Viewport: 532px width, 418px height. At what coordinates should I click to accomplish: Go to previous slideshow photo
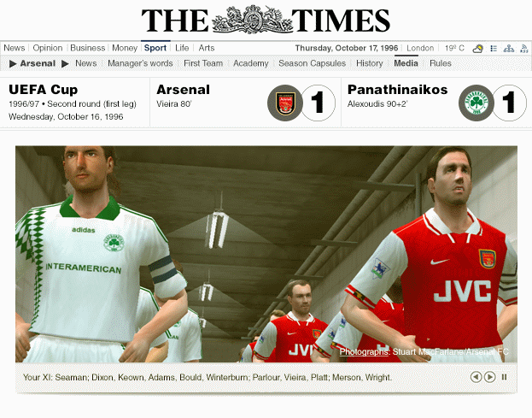click(476, 377)
